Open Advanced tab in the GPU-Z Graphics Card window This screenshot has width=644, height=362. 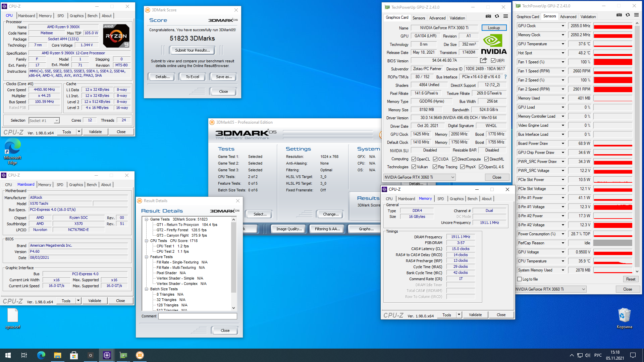(437, 18)
